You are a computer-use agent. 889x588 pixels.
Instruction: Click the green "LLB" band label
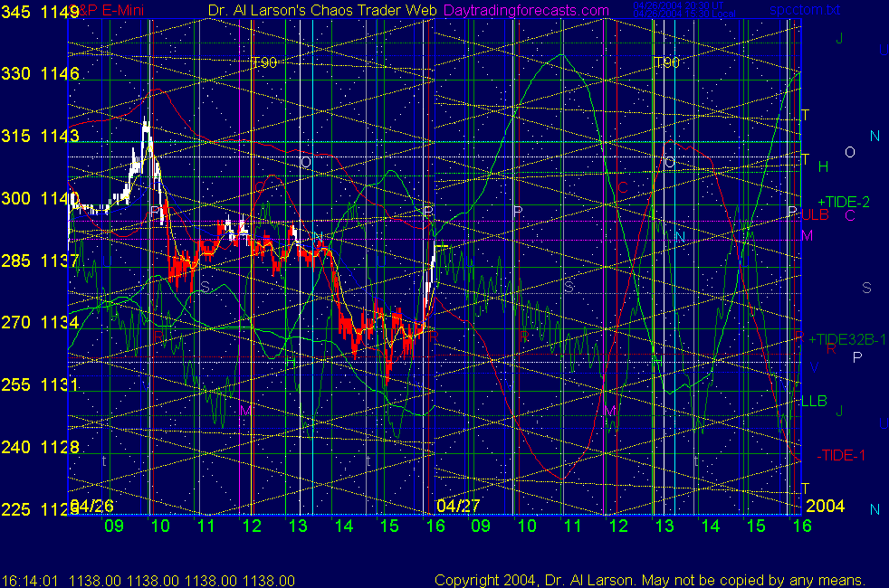(814, 401)
